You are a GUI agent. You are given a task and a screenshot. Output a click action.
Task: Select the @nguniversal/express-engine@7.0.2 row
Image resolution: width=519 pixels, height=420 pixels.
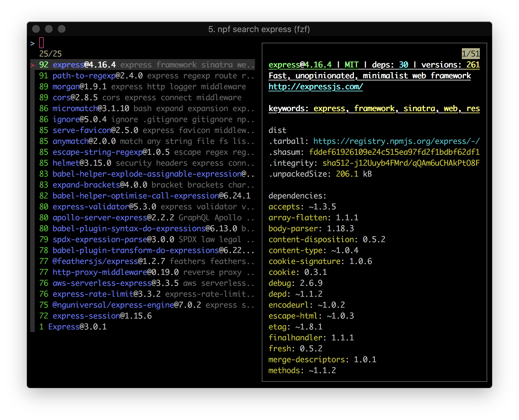point(143,305)
